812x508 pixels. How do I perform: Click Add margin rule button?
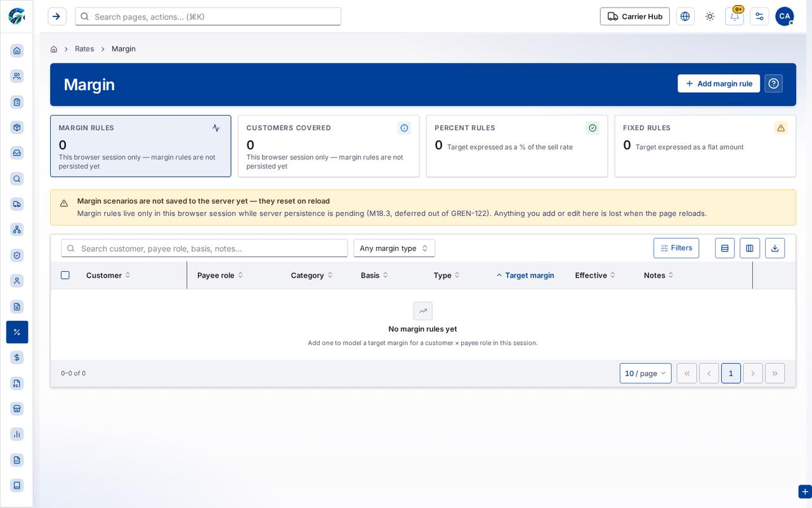719,84
